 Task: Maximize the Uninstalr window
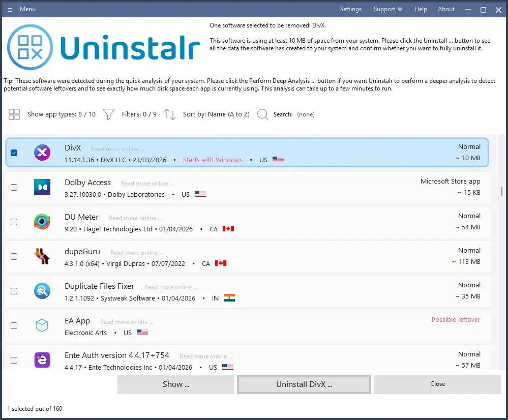[483, 10]
